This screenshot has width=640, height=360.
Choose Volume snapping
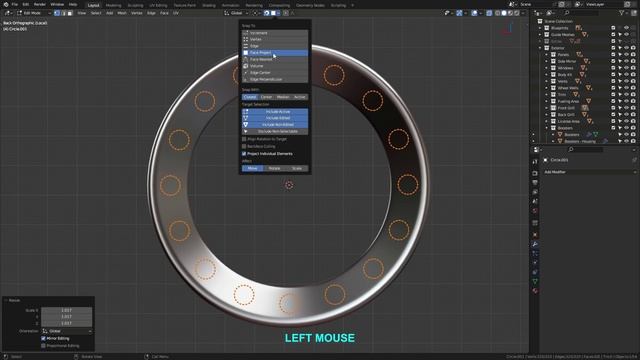click(x=275, y=66)
